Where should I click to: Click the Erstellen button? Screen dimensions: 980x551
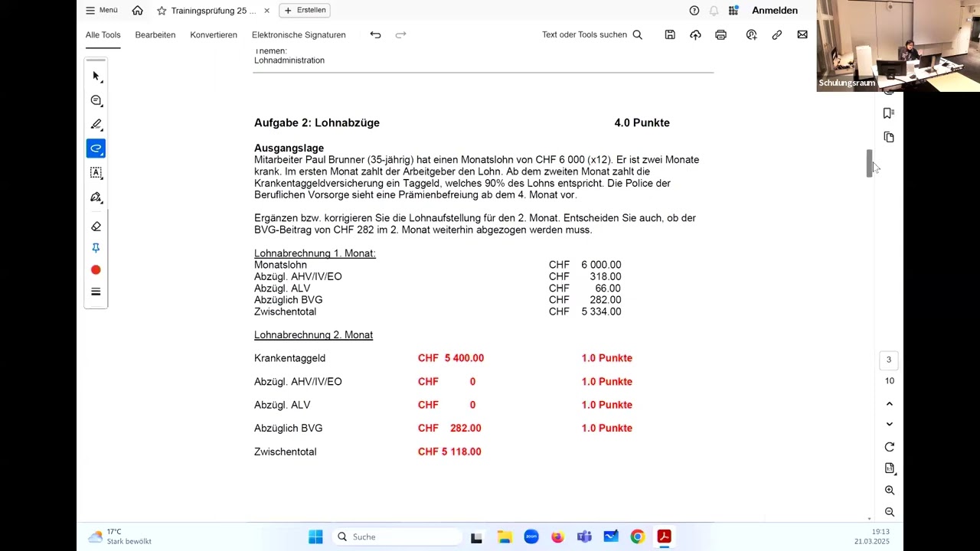click(305, 10)
